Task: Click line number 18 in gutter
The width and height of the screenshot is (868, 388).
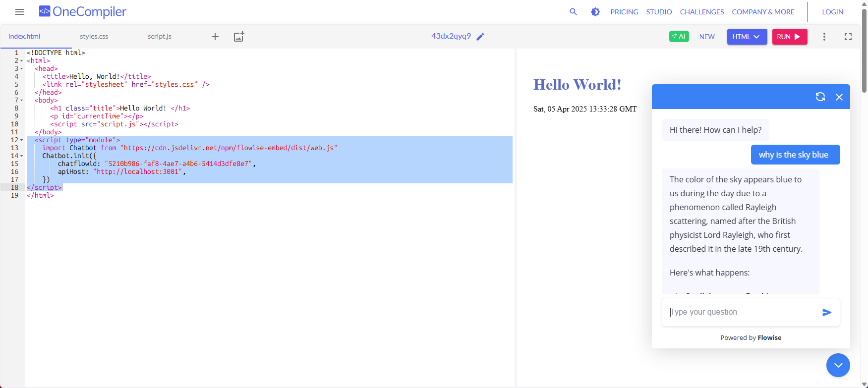Action: coord(14,187)
